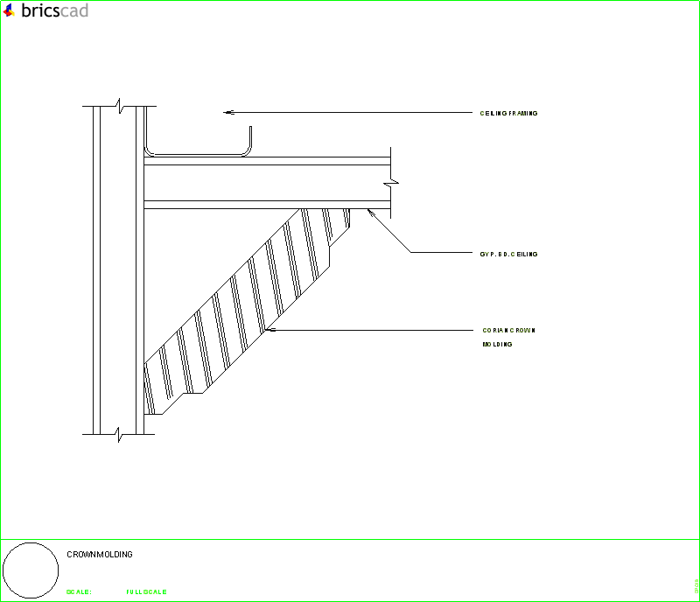Image resolution: width=700 pixels, height=602 pixels.
Task: Click the CROWNMOLDING drawing title
Action: point(100,554)
